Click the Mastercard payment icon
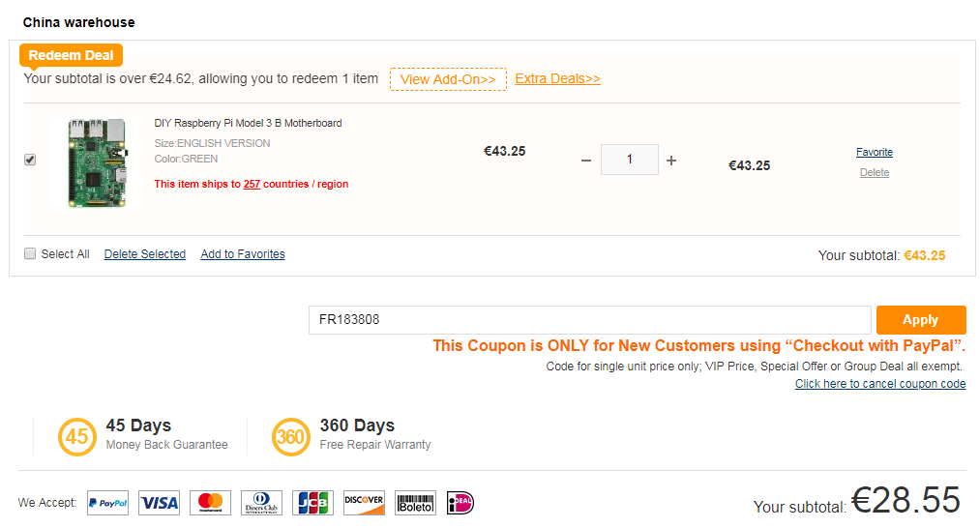Image resolution: width=980 pixels, height=528 pixels. tap(210, 503)
